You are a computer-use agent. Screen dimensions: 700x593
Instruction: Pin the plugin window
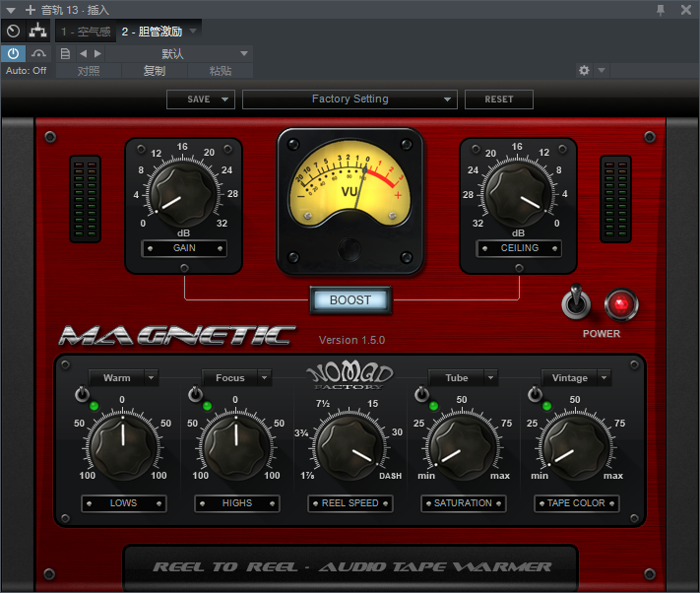[661, 10]
